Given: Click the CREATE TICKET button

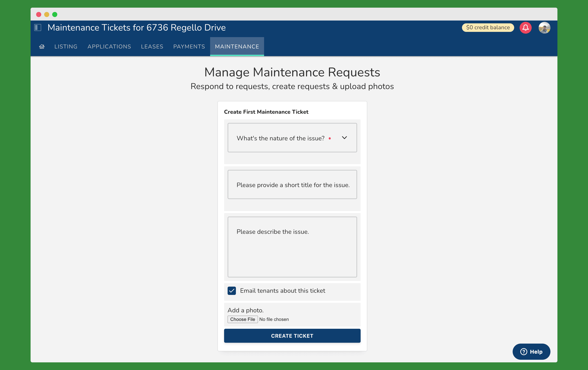Looking at the screenshot, I should pos(292,336).
